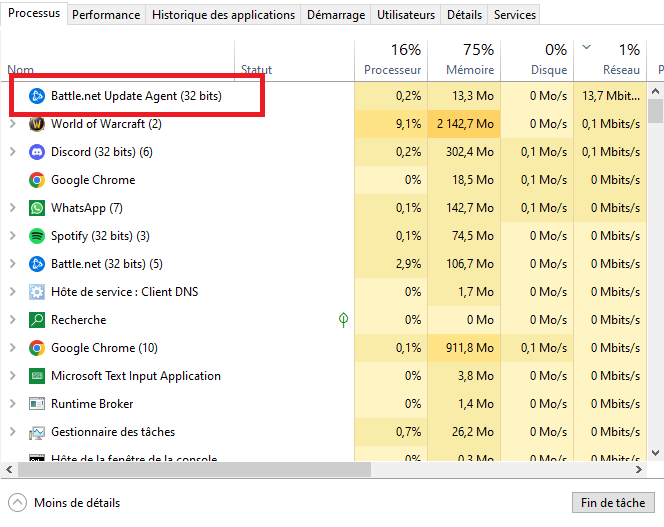Click the Battle.net Update Agent icon

[x=37, y=96]
